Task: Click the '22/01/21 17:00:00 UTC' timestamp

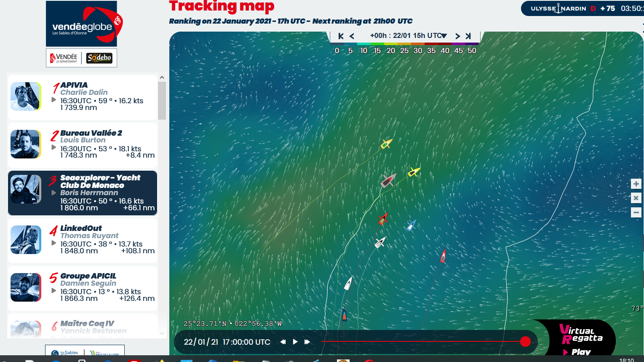Action: coord(227,342)
